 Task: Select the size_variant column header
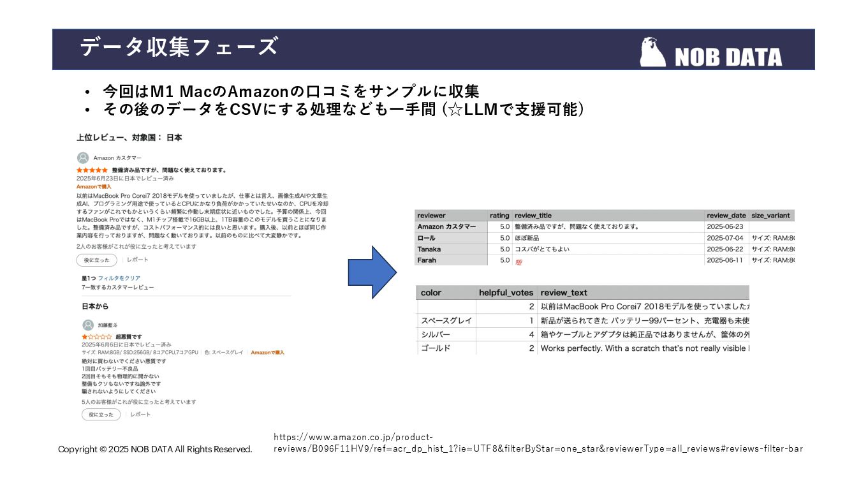point(772,216)
